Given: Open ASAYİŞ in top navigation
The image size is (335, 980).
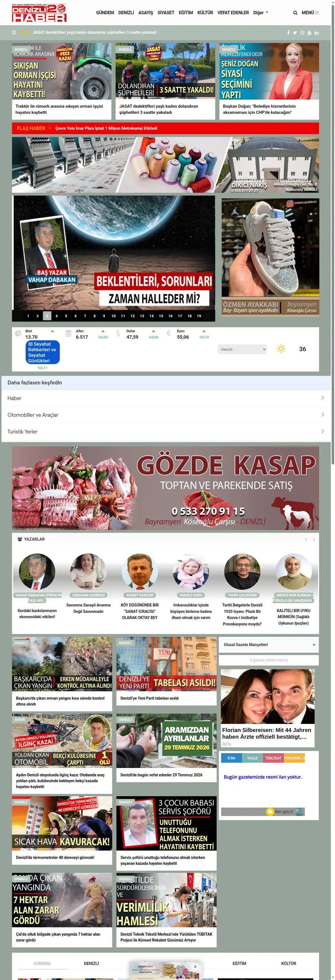Looking at the screenshot, I should pos(146,13).
